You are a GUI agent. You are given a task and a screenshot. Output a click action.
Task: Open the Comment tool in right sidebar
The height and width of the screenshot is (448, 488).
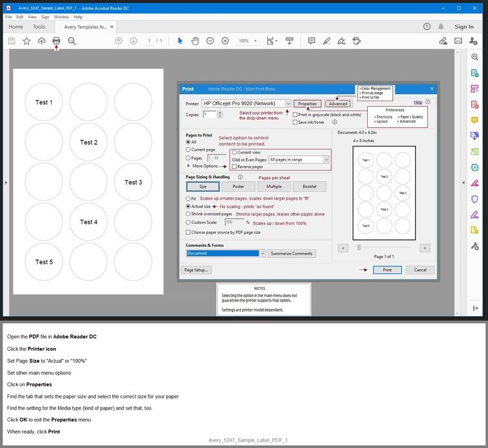475,120
